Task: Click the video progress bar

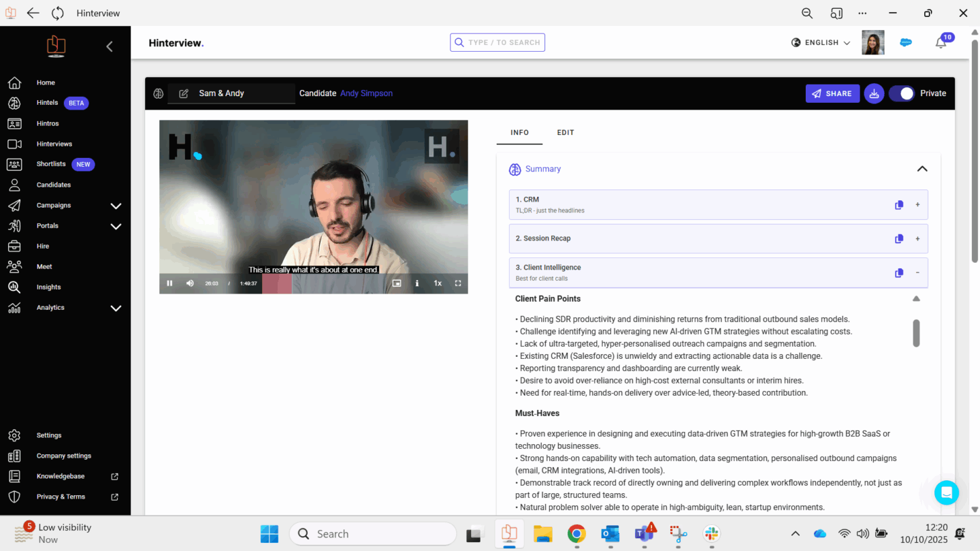Action: pyautogui.click(x=320, y=283)
